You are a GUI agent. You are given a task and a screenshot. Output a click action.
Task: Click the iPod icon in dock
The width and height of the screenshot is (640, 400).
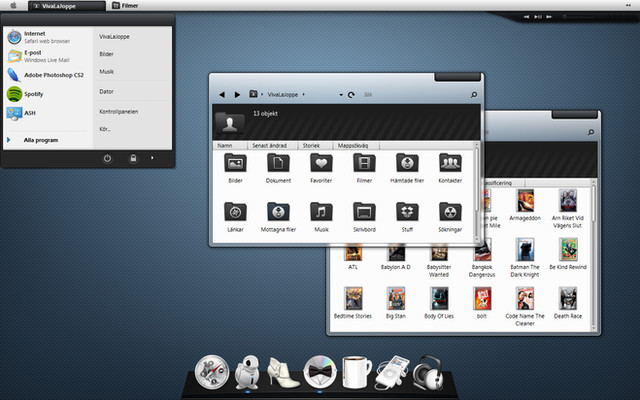coord(392,372)
